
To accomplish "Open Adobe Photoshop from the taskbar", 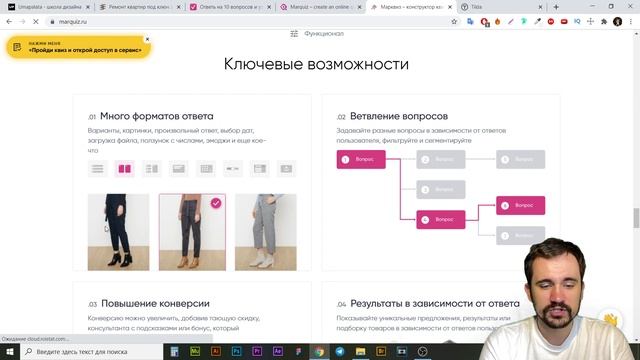I will tap(236, 351).
